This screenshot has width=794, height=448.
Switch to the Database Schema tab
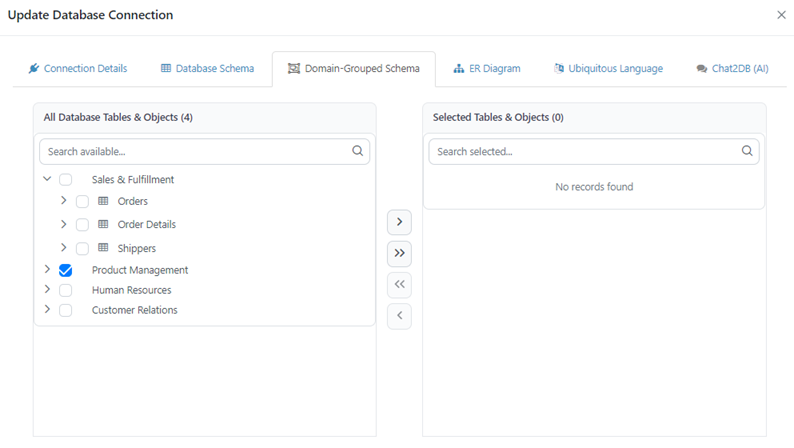pos(208,69)
